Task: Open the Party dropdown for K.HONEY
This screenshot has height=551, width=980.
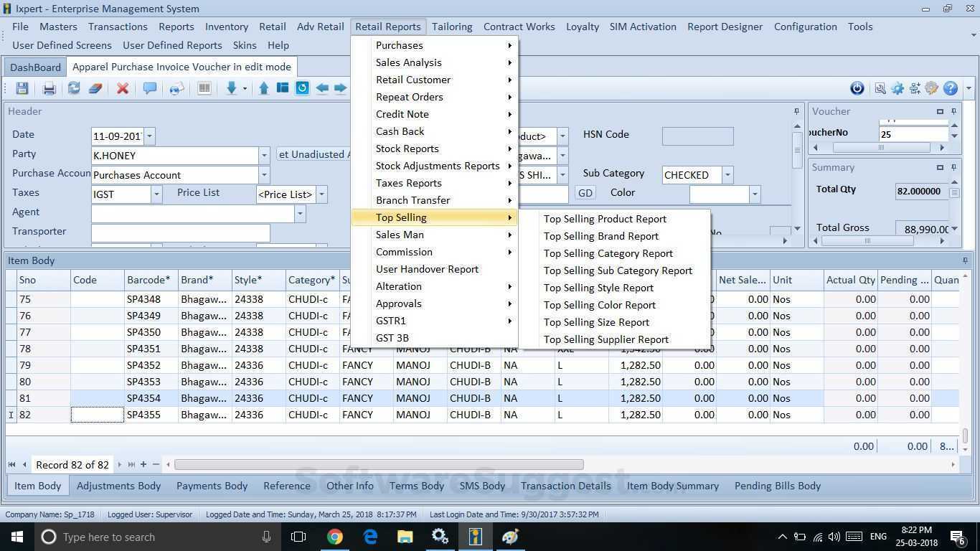Action: click(x=263, y=155)
